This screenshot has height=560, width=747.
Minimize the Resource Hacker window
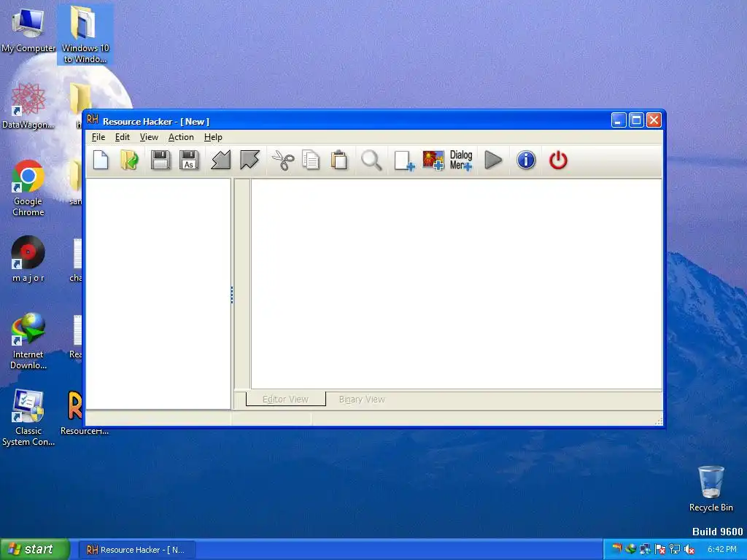(619, 120)
